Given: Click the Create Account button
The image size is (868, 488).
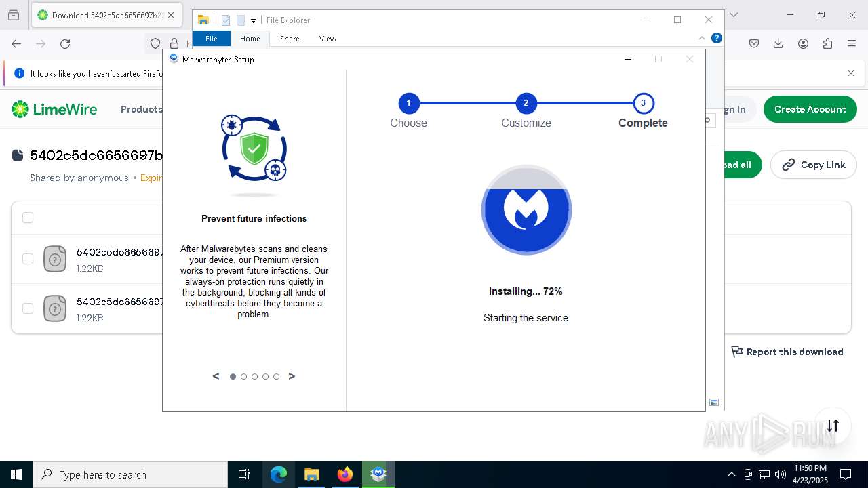Looking at the screenshot, I should (810, 109).
